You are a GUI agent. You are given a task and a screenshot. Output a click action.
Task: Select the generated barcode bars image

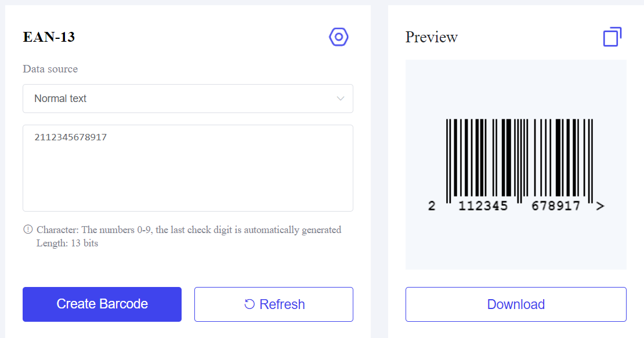click(520, 159)
